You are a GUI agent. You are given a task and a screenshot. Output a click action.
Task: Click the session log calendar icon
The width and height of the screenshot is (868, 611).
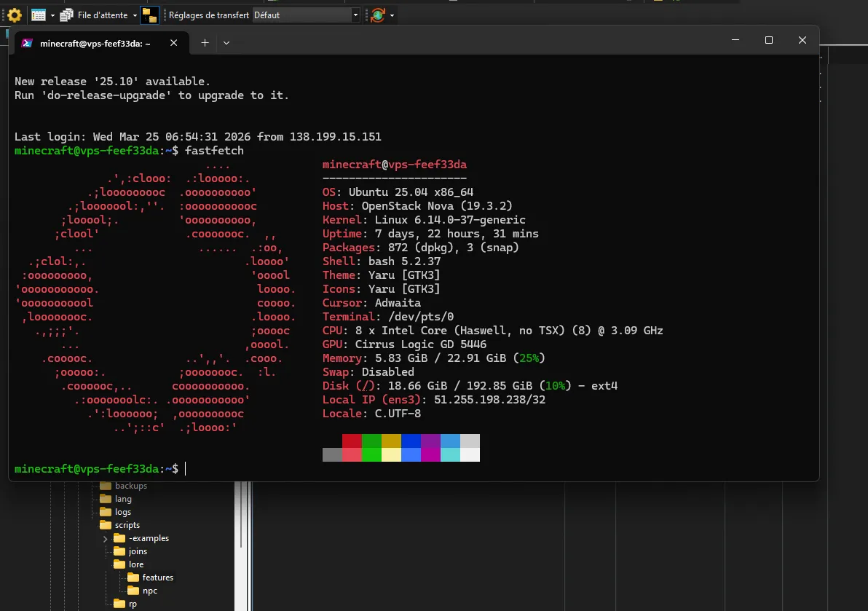(39, 15)
